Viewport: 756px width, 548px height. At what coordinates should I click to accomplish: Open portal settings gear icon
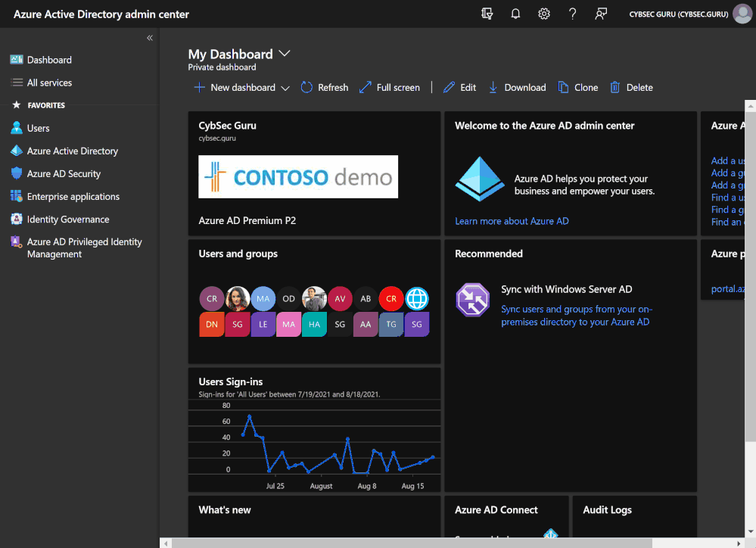544,14
